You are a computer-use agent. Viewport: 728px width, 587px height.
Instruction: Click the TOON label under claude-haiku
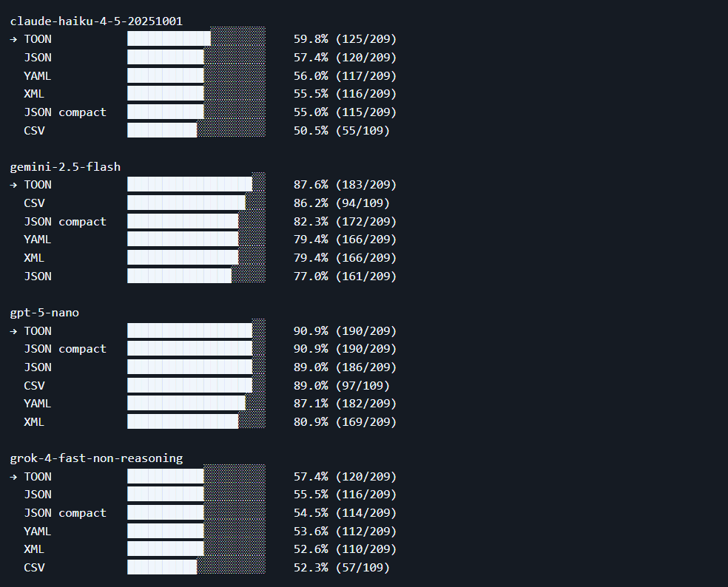38,38
